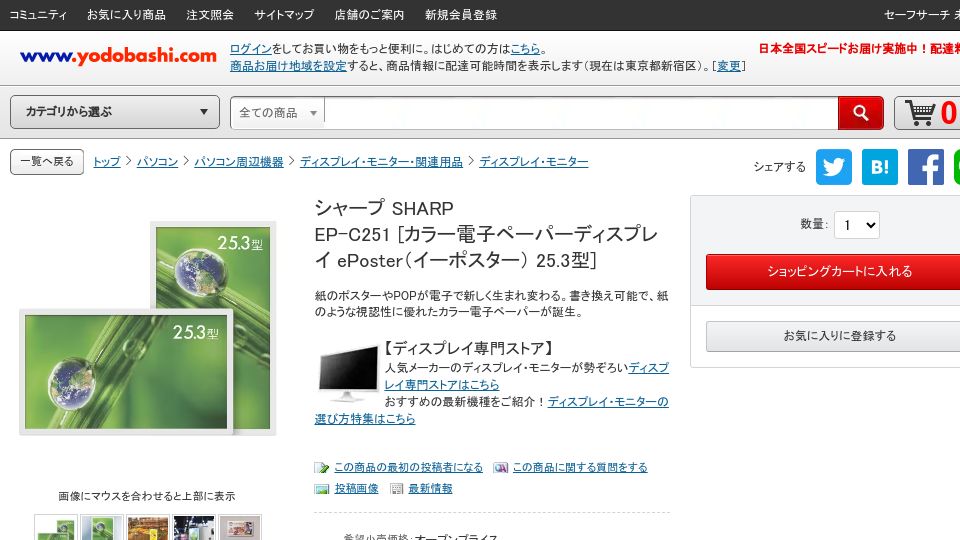960x540 pixels.
Task: Click the 商品お届け地域を設定 link
Action: tap(288, 66)
